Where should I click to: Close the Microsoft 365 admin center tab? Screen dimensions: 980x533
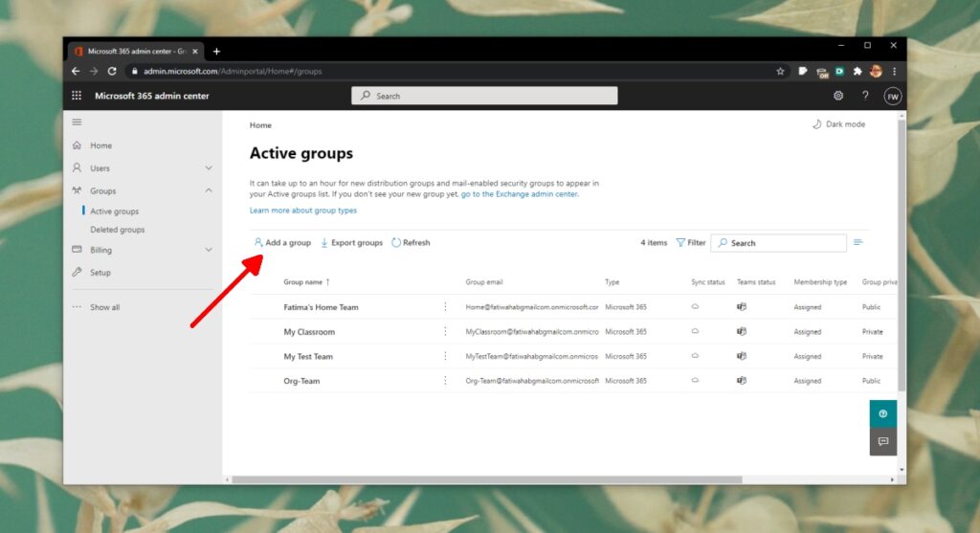click(195, 52)
